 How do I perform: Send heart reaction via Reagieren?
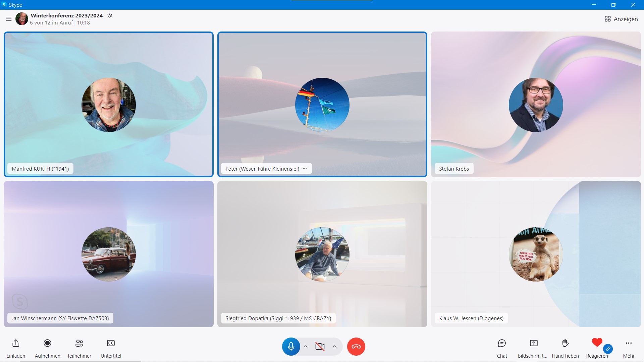point(597,343)
